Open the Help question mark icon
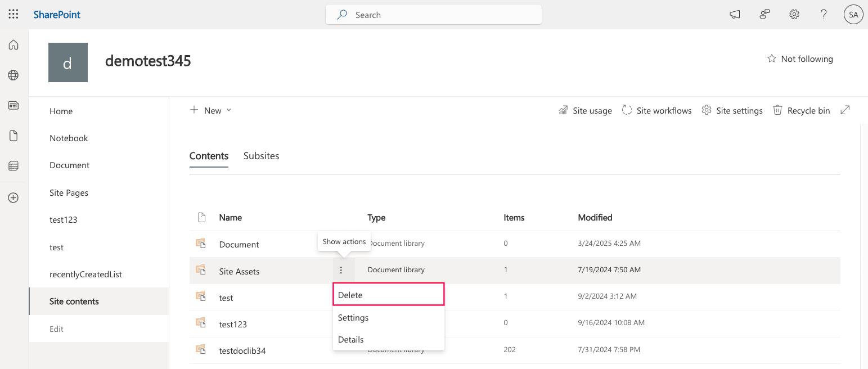 pyautogui.click(x=824, y=14)
